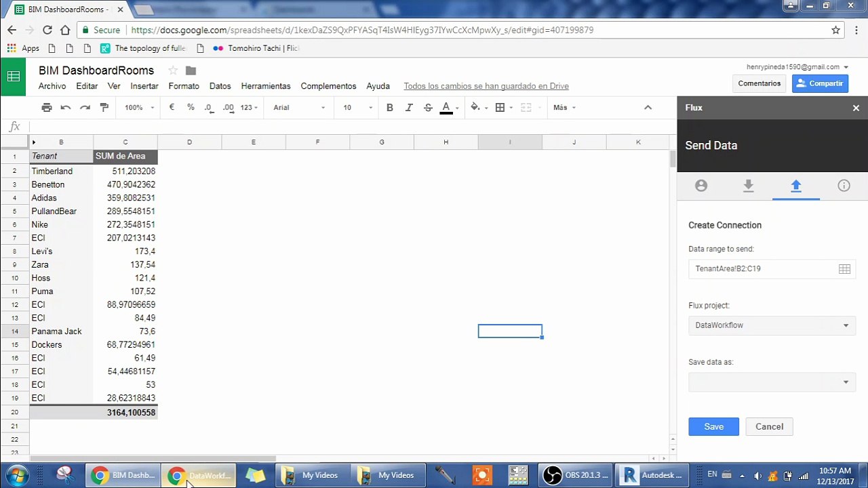This screenshot has height=488, width=868.
Task: Toggle italic formatting
Action: [409, 107]
